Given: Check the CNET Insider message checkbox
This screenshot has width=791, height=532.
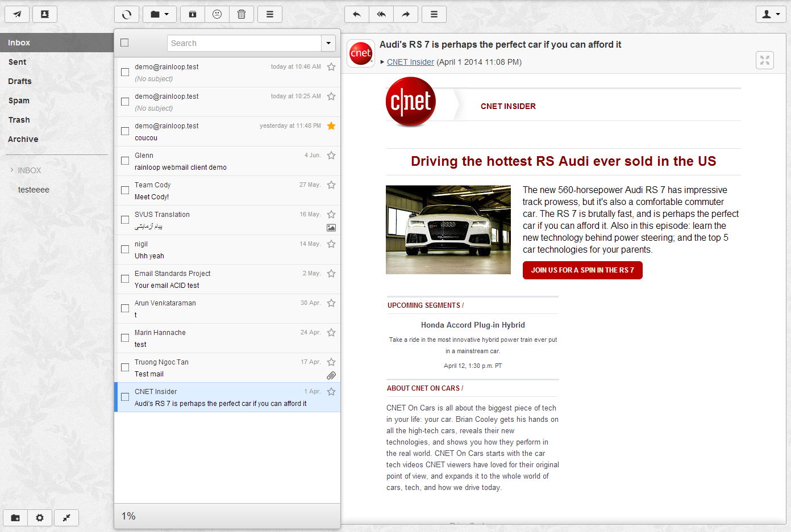Looking at the screenshot, I should (125, 397).
